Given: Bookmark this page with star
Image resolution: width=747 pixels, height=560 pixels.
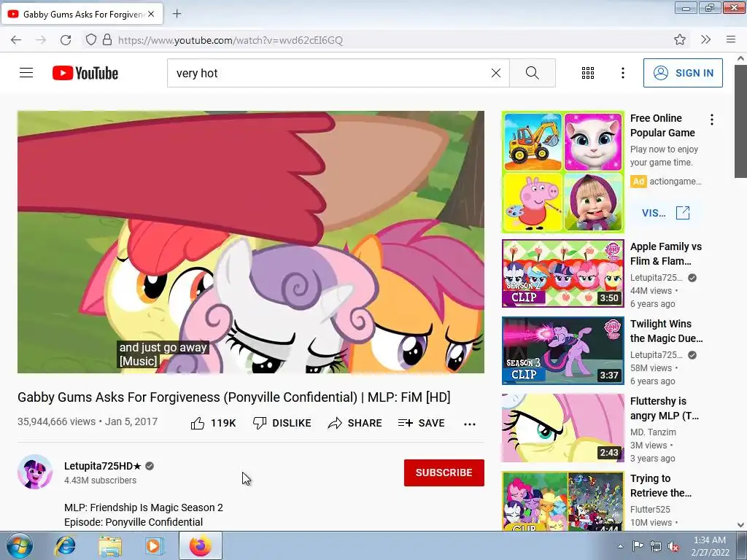Looking at the screenshot, I should pos(680,39).
